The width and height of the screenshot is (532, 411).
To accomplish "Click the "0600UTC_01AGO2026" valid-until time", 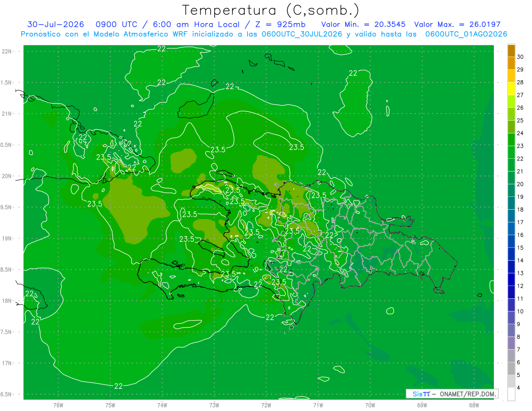I will pos(466,34).
